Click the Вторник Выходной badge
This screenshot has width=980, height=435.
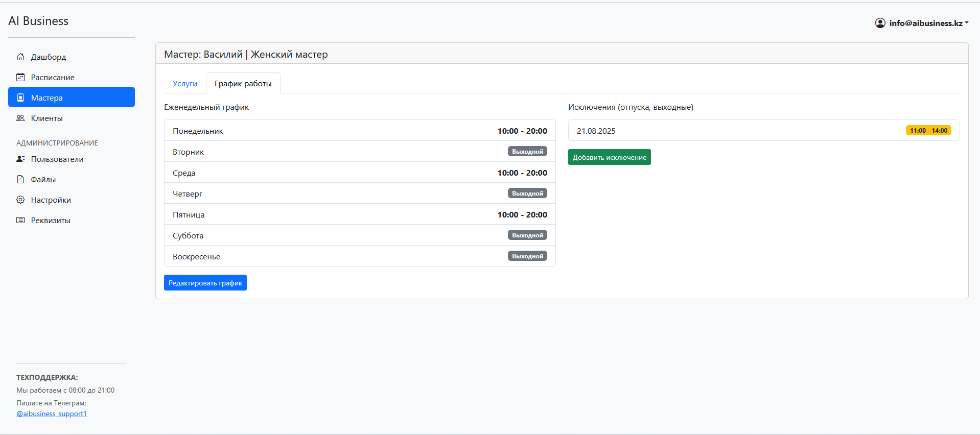point(527,152)
